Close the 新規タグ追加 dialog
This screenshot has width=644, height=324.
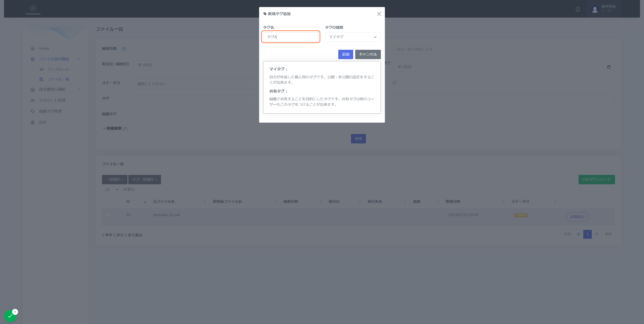(379, 14)
